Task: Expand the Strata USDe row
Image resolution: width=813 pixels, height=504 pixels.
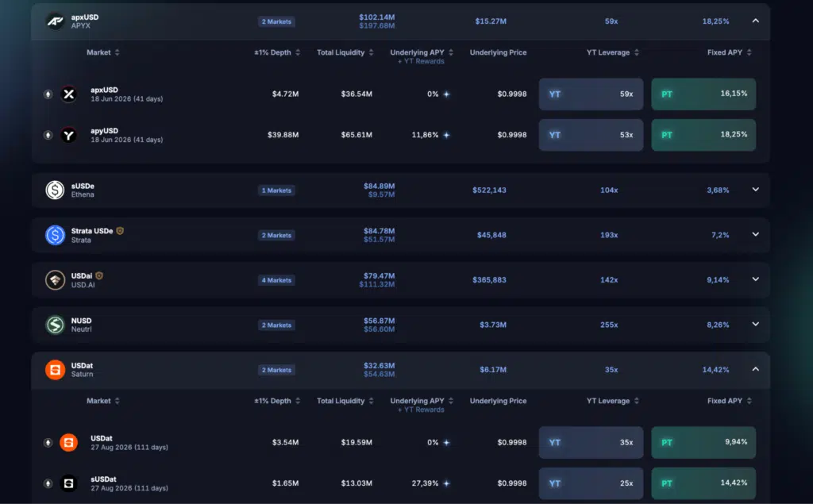Action: click(x=756, y=234)
